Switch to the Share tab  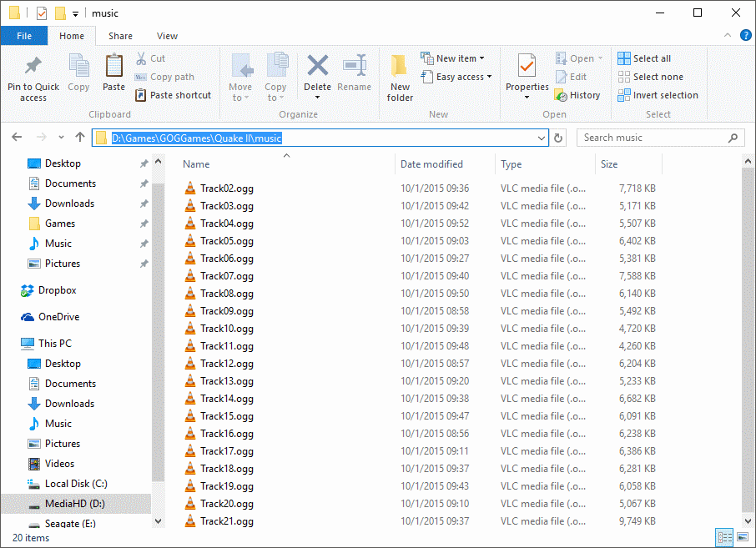[x=120, y=36]
